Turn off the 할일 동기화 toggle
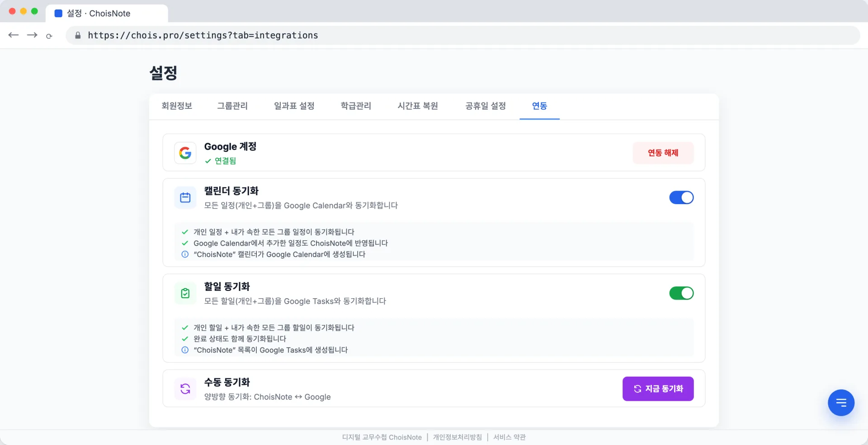Viewport: 868px width, 445px height. pos(681,293)
